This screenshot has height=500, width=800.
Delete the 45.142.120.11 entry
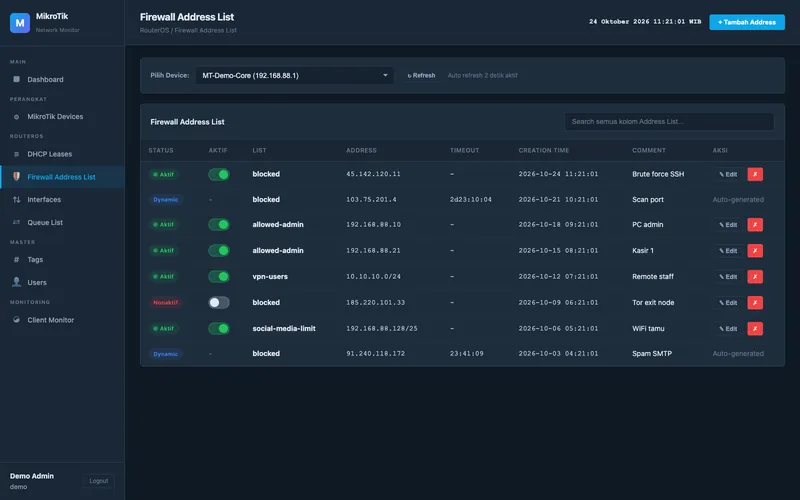pyautogui.click(x=755, y=174)
